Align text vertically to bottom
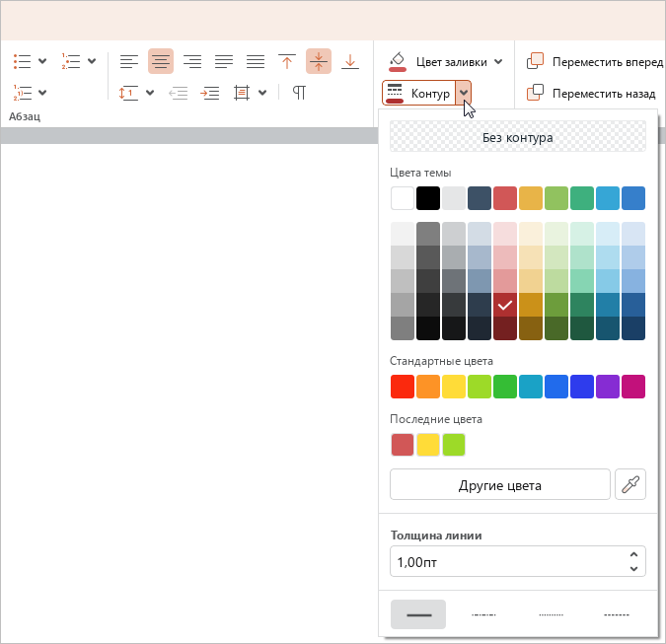 click(x=350, y=61)
